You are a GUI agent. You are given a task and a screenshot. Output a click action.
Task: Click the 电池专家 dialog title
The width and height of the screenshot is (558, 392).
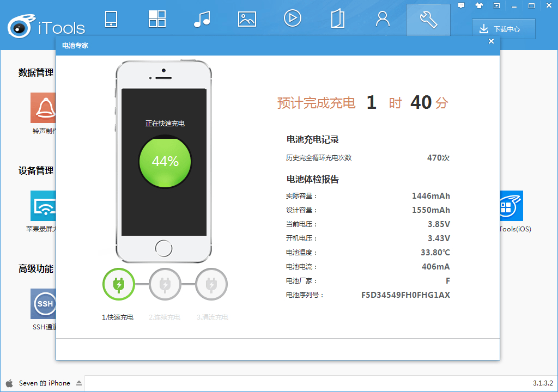(x=75, y=46)
